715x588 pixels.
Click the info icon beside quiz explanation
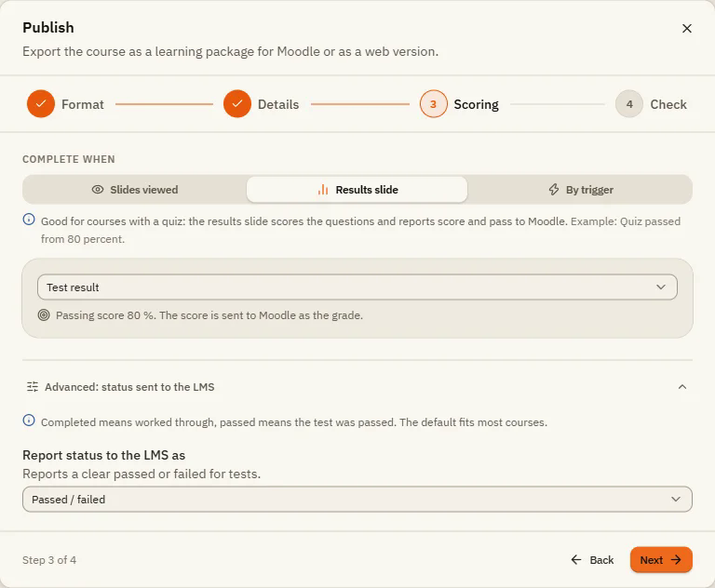pos(29,220)
